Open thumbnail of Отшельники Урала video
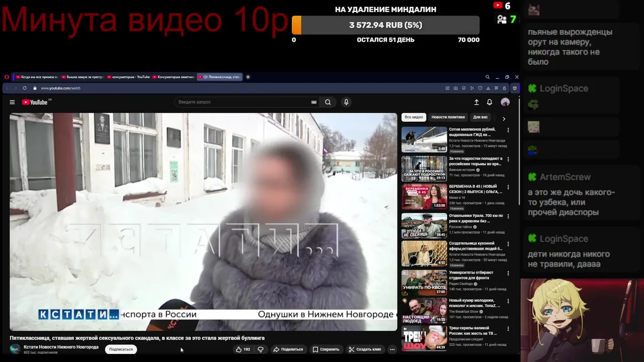The width and height of the screenshot is (644, 362). 424,226
